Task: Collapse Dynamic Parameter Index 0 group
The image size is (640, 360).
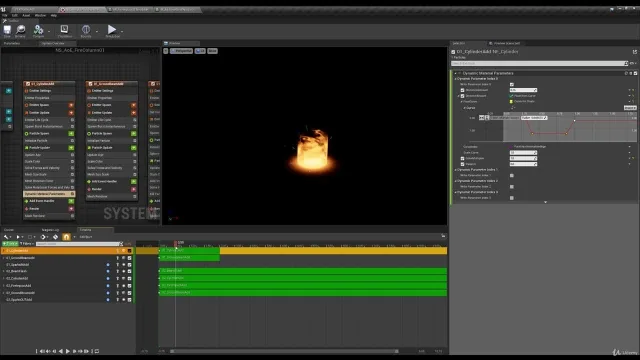Action: pos(456,79)
